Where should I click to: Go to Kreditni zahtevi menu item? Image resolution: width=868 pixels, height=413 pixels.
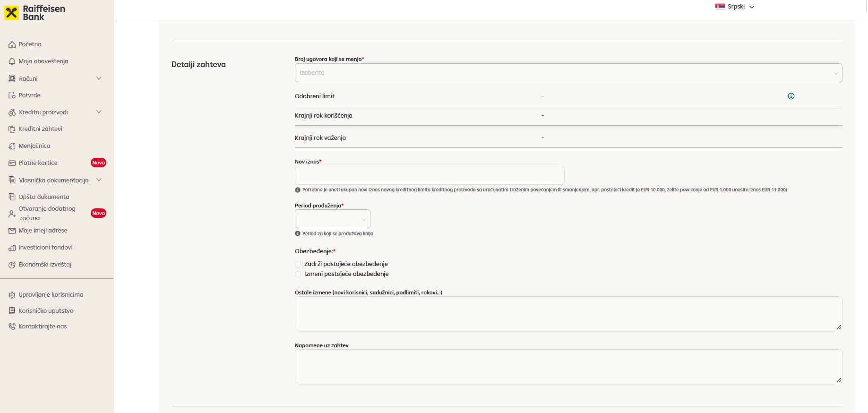(x=40, y=129)
